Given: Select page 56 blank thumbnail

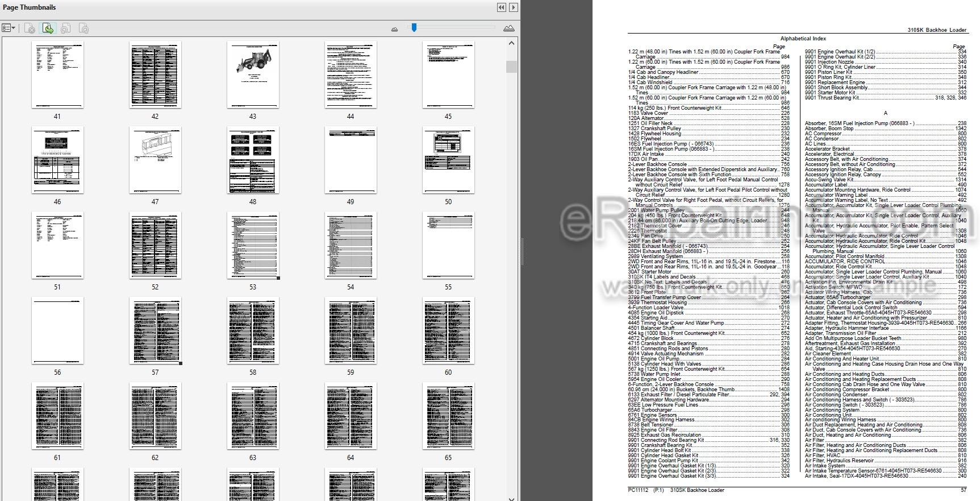Looking at the screenshot, I should pyautogui.click(x=57, y=330).
